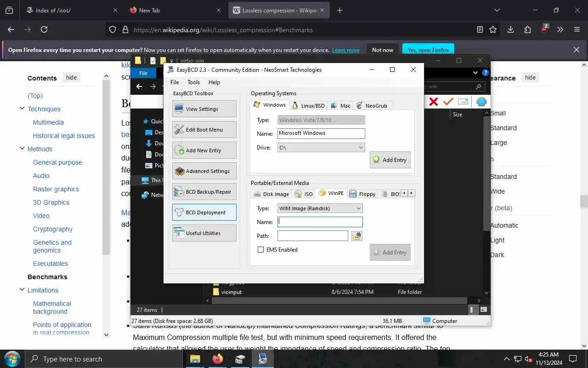Open Edit Boot Menu in EasyBCD

click(204, 130)
